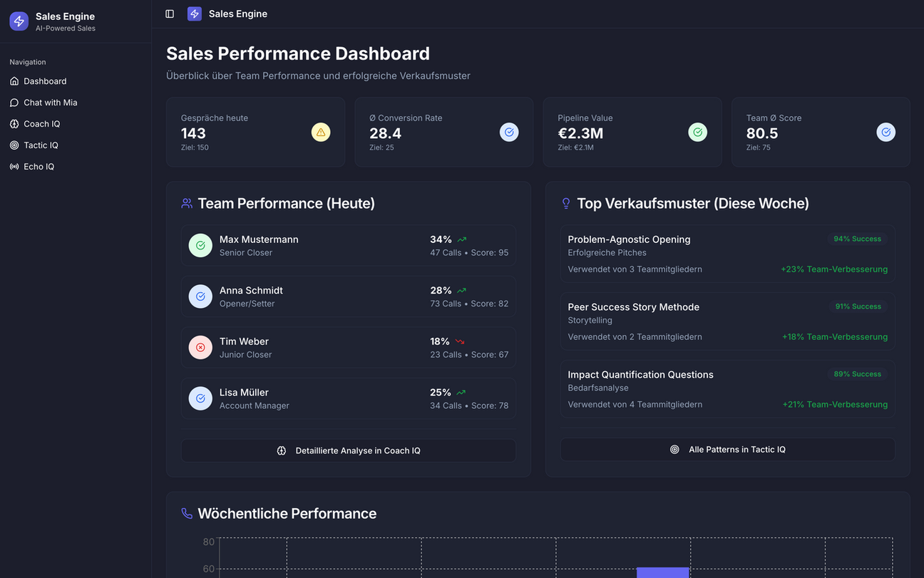Click the Sales Engine lightning logo in header
924x578 pixels.
point(194,13)
